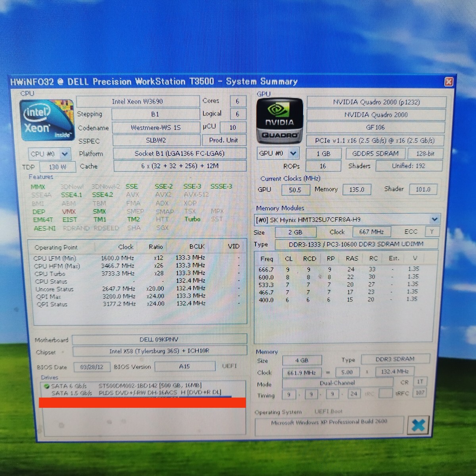This screenshot has height=476, width=476.
Task: Select the 128-bit bus width field
Action: (x=425, y=154)
